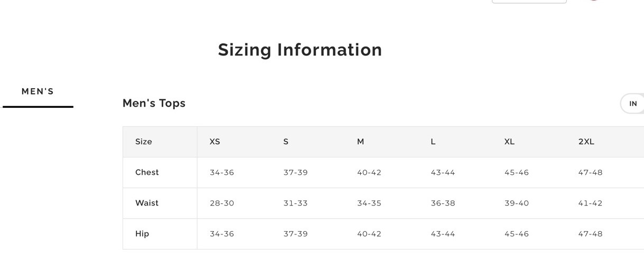Select the 2XL size column header
This screenshot has width=644, height=264.
tap(586, 142)
